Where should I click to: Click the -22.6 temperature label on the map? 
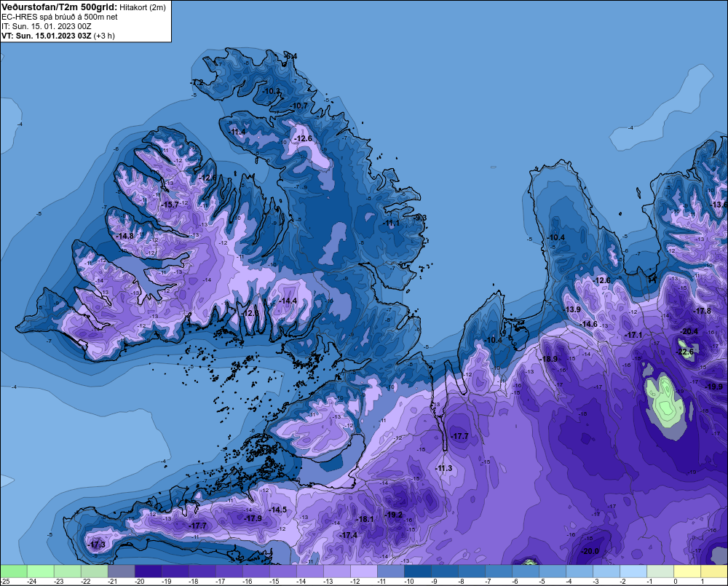coord(684,352)
